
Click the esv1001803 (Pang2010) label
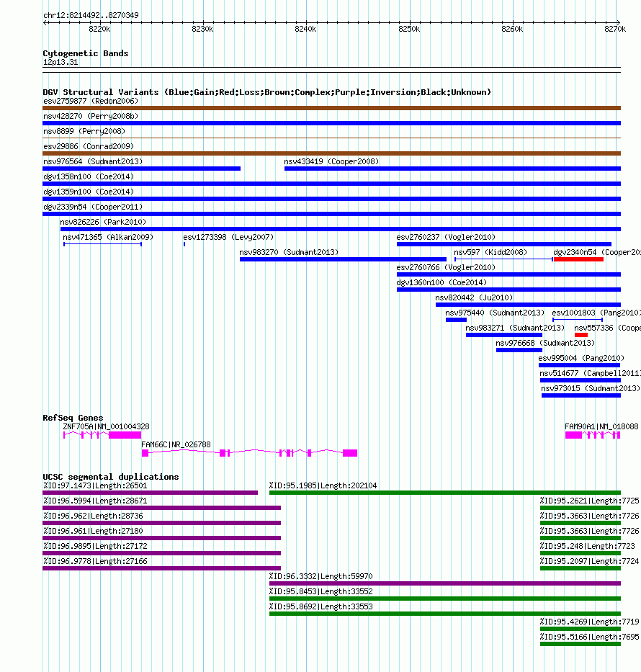596,313
